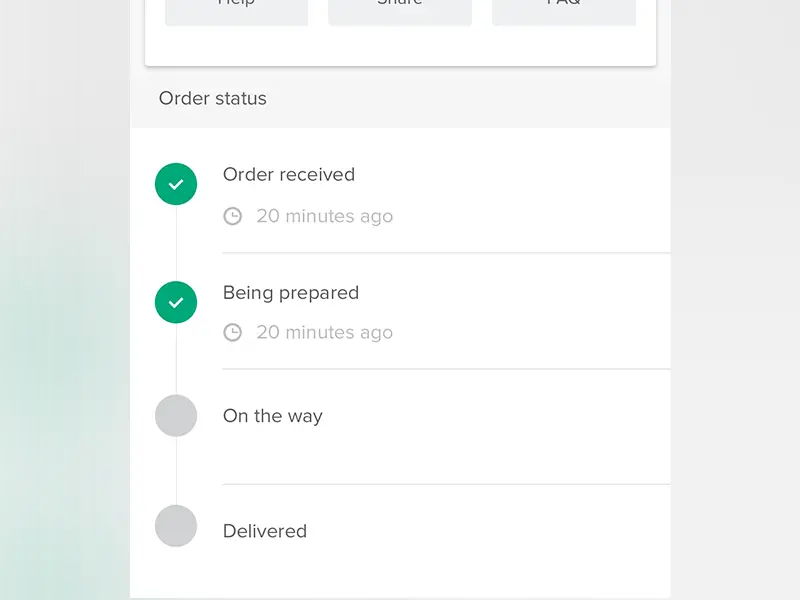800x600 pixels.
Task: Select the Order received step label
Action: (x=289, y=174)
